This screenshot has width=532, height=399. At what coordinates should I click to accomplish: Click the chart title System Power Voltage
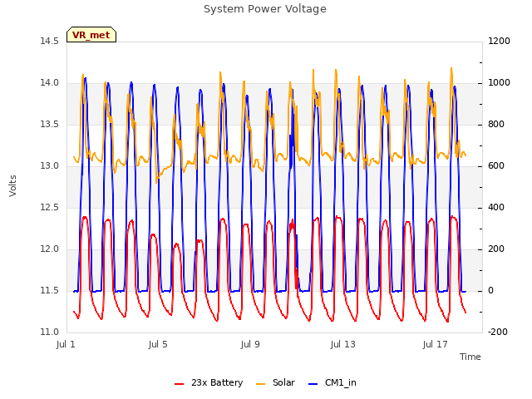[265, 9]
